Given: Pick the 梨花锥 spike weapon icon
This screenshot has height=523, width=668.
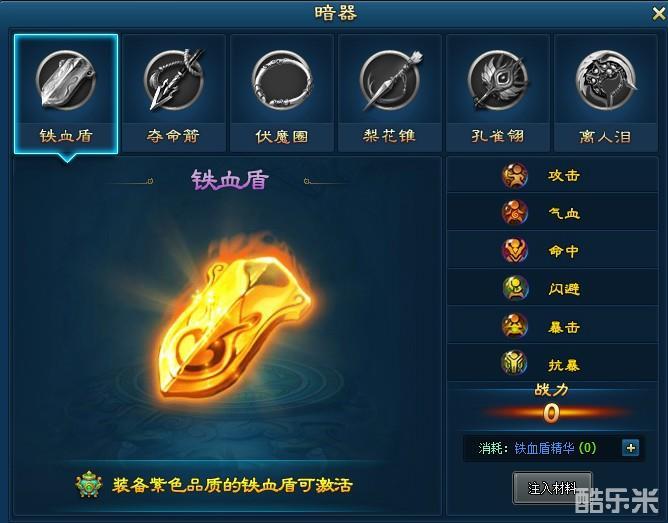Looking at the screenshot, I should 390,80.
